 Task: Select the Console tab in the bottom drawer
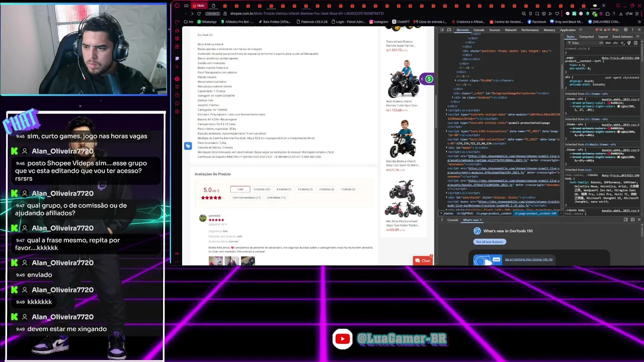(452, 220)
